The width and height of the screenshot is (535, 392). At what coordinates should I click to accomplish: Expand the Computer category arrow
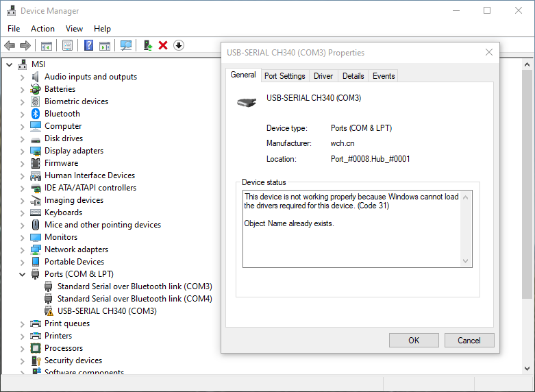(x=22, y=127)
